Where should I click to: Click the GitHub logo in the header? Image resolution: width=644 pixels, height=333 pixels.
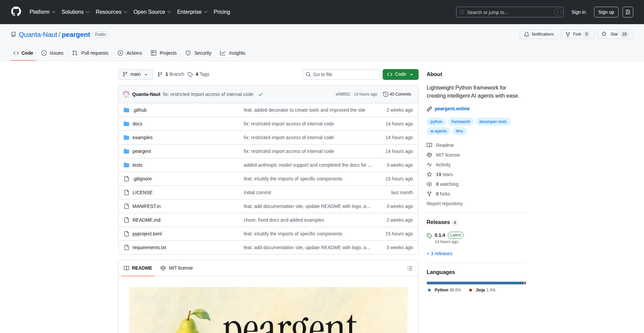(15, 12)
